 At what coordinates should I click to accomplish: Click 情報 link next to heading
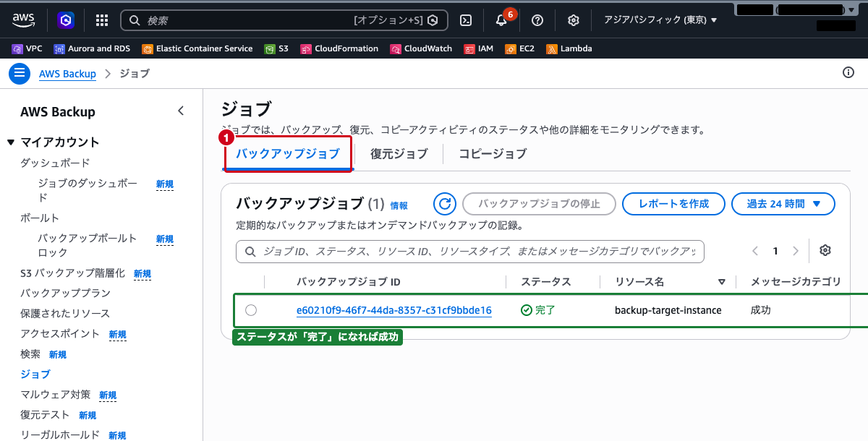(x=399, y=205)
